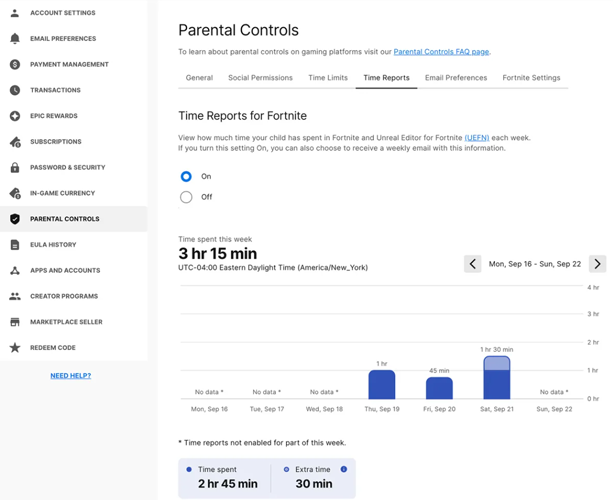Open the Parental Controls FAQ page link
Viewport: 613px width, 500px height.
coord(441,52)
